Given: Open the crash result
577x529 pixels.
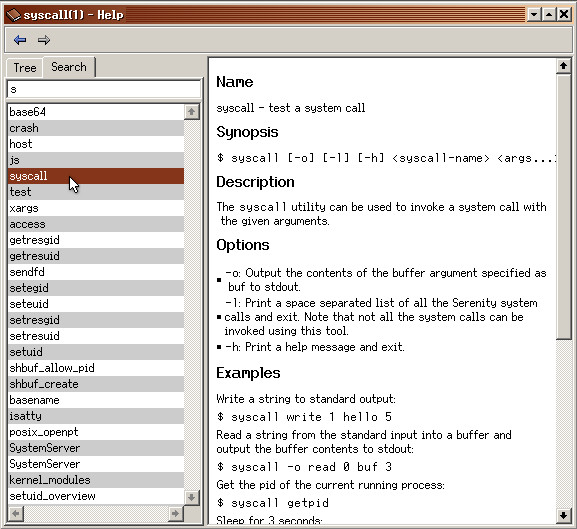Looking at the screenshot, I should tap(96, 128).
